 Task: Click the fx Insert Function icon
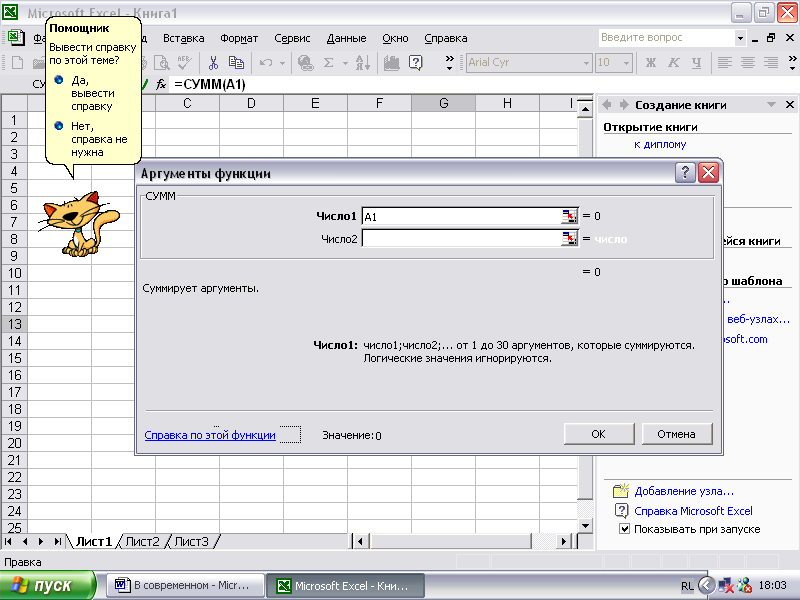point(161,84)
